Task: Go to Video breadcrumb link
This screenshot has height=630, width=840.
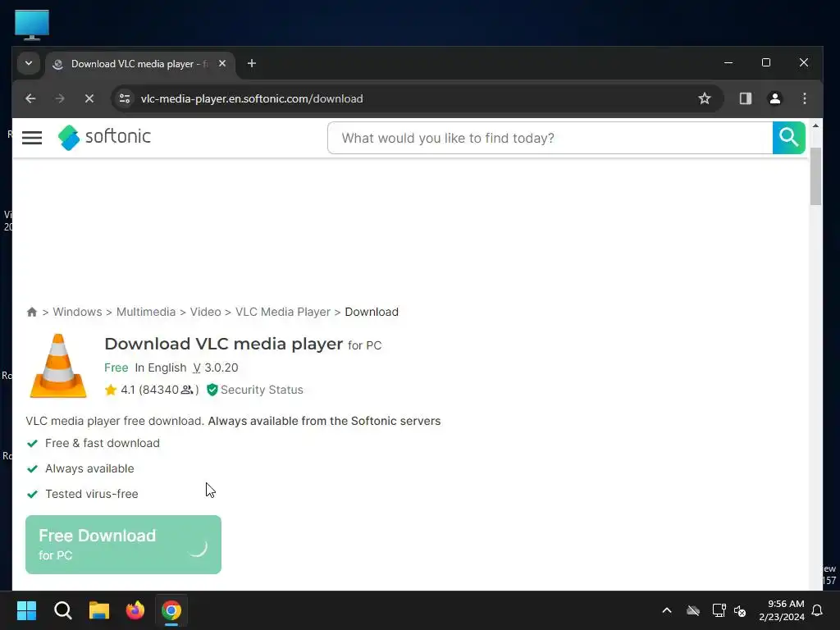Action: (205, 312)
